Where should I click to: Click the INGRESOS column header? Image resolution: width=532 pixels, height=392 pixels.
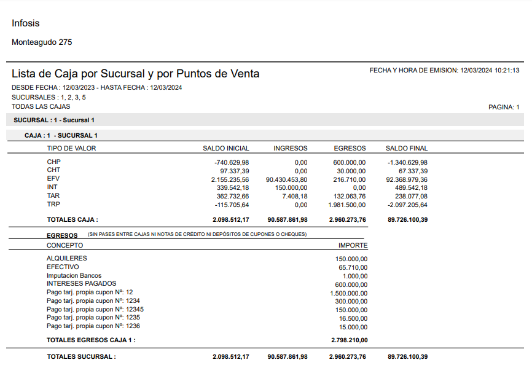tap(291, 148)
